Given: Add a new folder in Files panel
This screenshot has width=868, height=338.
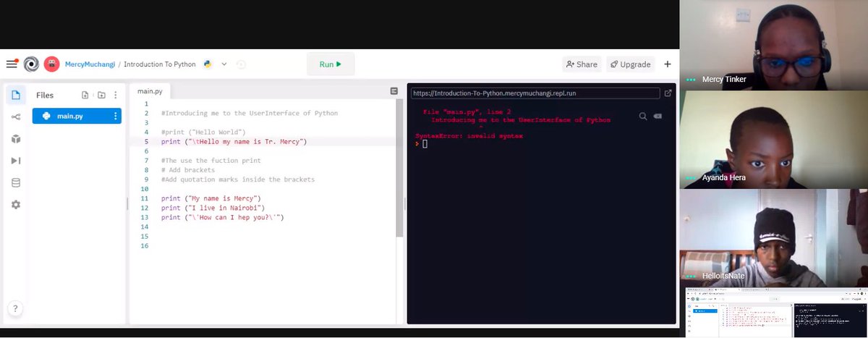Looking at the screenshot, I should [101, 95].
